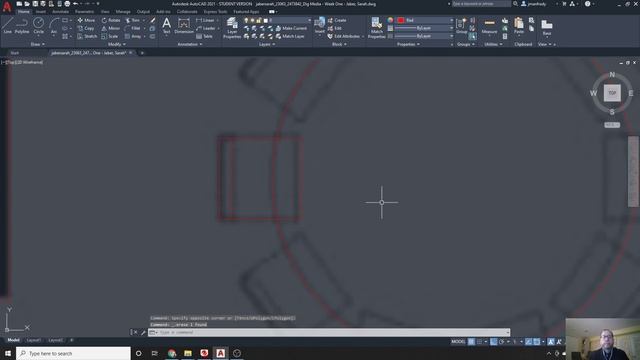
Task: Click the Leader annotation button
Action: [x=206, y=28]
